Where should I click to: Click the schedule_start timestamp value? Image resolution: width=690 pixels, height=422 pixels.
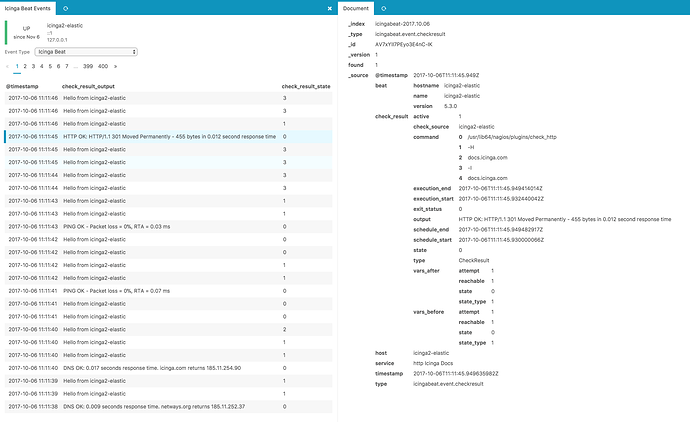[x=501, y=240]
